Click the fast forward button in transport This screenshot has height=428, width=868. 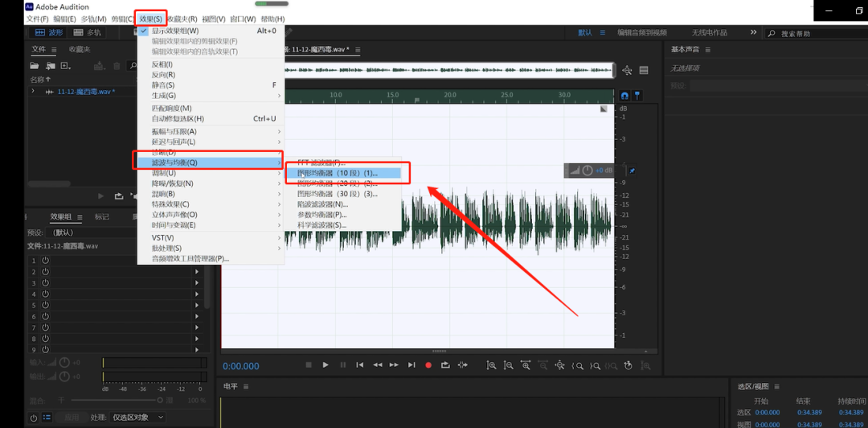pyautogui.click(x=394, y=364)
